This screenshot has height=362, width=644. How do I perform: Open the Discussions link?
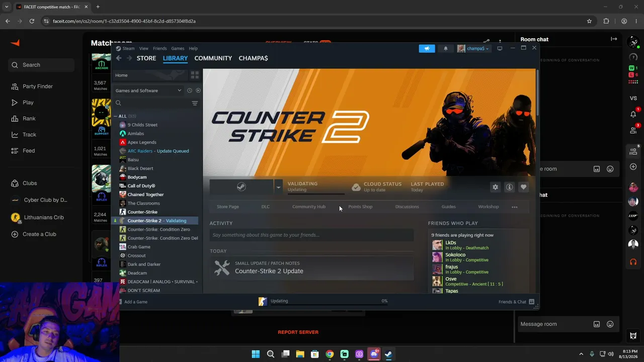tap(407, 207)
